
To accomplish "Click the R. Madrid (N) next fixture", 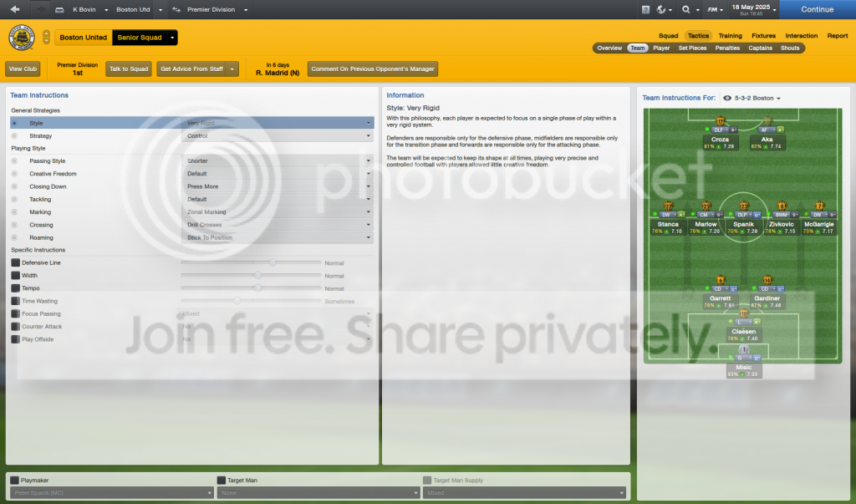I will 278,73.
